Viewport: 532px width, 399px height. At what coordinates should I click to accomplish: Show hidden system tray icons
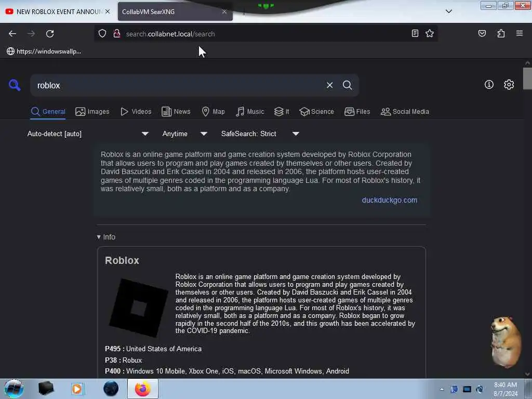[442, 389]
